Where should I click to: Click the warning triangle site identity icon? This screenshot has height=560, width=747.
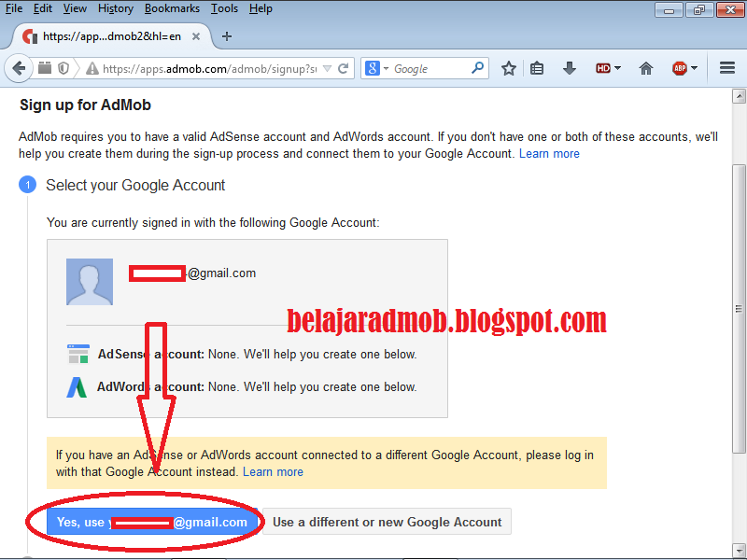coord(92,69)
